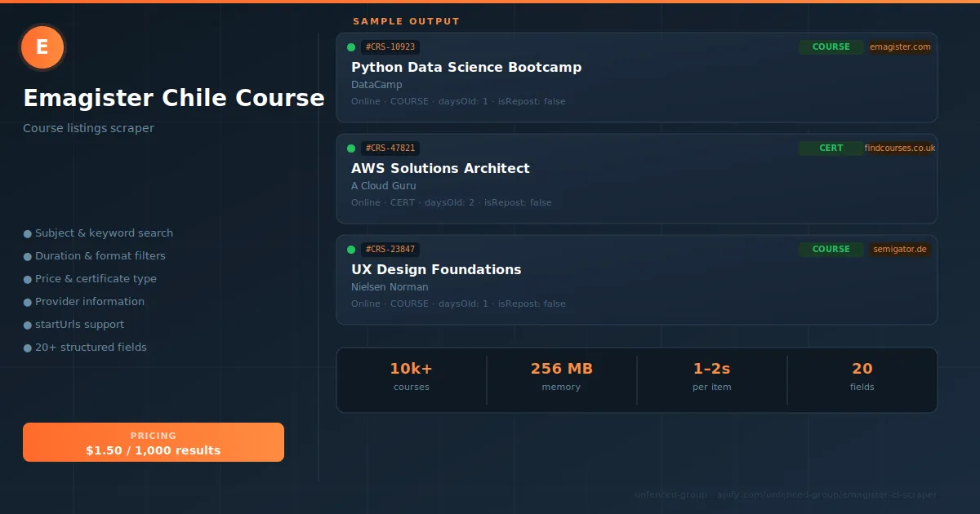
Task: Click bullet dot beside startUrls support
Action: [x=28, y=326]
